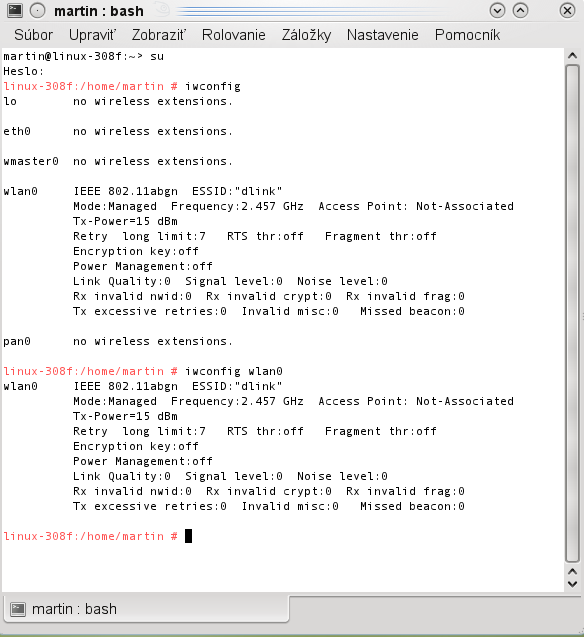Image resolution: width=584 pixels, height=637 pixels.
Task: Open the Záložky menu
Action: click(307, 35)
